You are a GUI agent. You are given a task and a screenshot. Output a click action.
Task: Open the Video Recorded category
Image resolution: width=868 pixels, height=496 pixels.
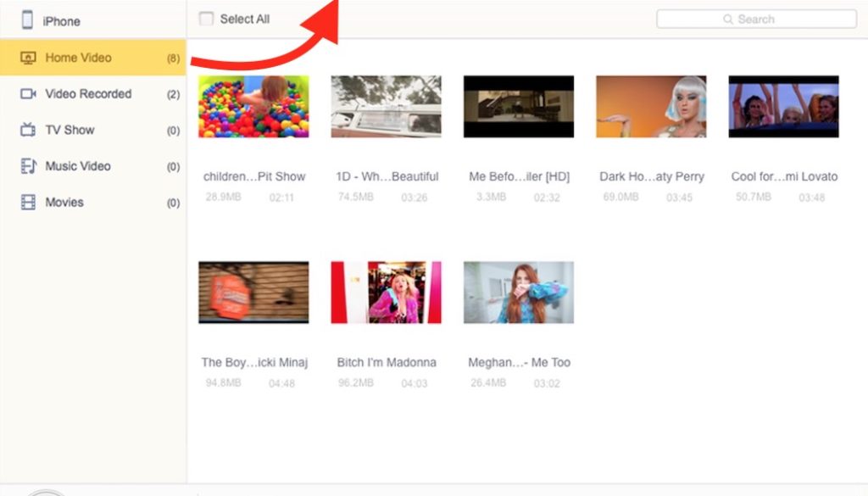(x=88, y=94)
